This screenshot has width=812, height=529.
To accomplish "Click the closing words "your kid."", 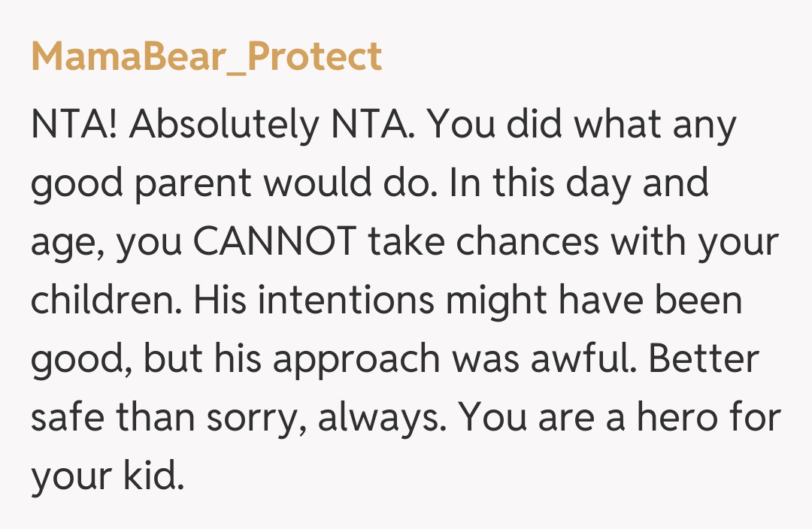I will 107,476.
